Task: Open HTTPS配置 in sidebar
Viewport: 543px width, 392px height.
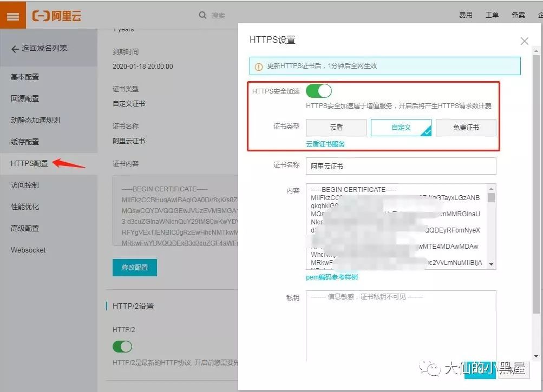Action: pyautogui.click(x=29, y=163)
